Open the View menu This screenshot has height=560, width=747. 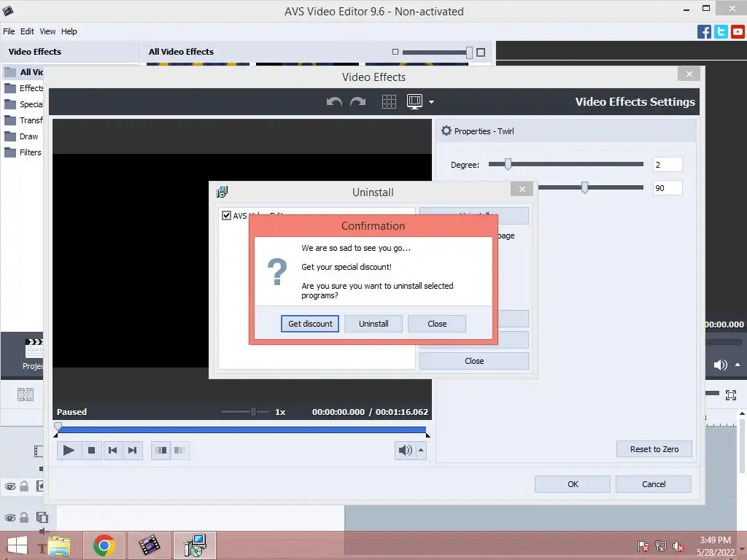coord(47,31)
